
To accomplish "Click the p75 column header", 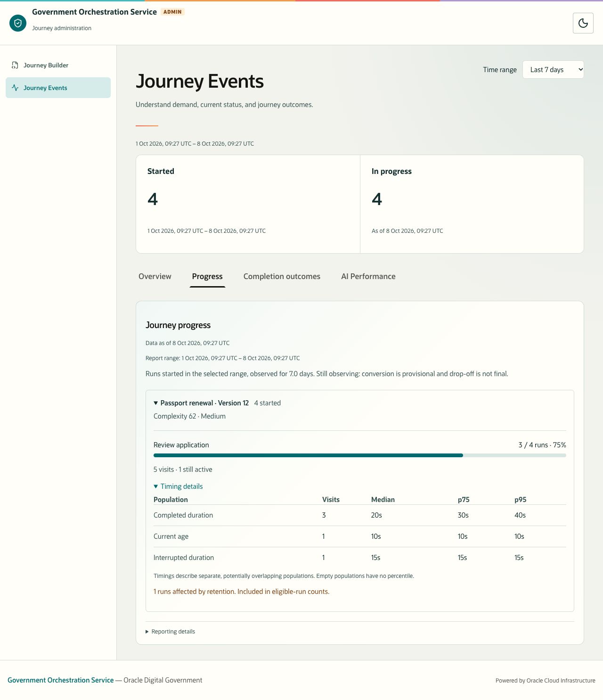I will (464, 500).
